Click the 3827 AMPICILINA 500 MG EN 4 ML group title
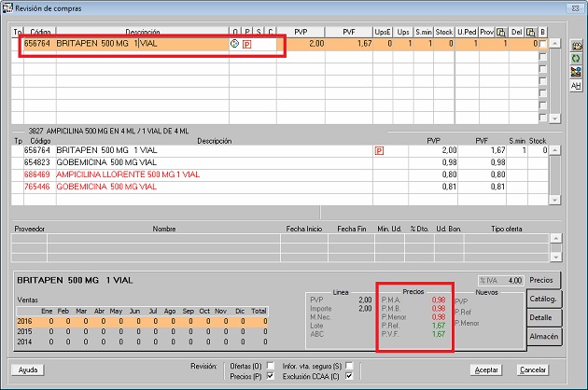Viewport: 588px width, 390px height. point(109,132)
